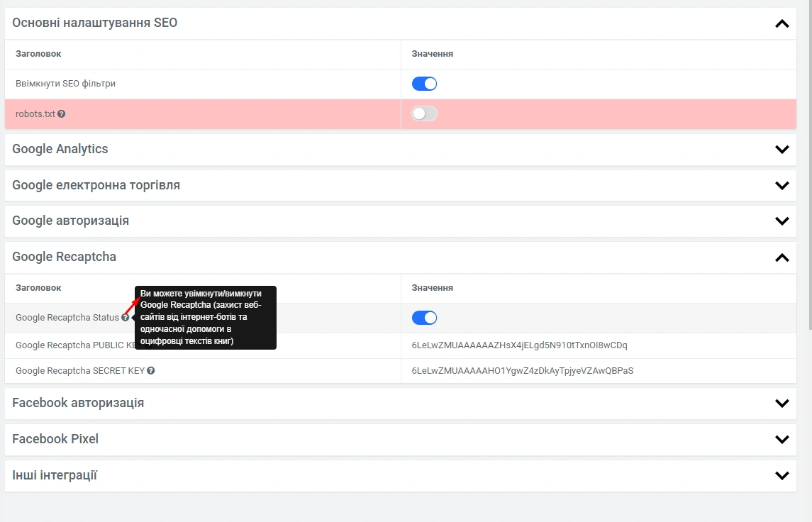Screen dimensions: 812x522
Task: Click the help icon beside Recaptcha SECRET KEY
Action: point(151,370)
